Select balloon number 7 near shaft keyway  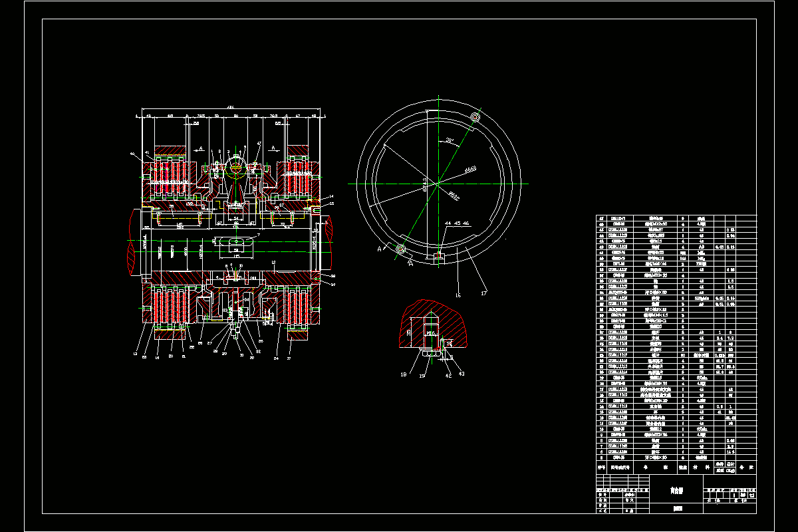[258, 235]
